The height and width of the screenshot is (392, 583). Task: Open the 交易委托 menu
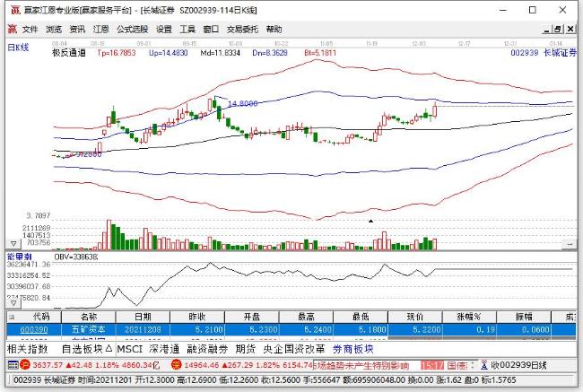(x=241, y=29)
